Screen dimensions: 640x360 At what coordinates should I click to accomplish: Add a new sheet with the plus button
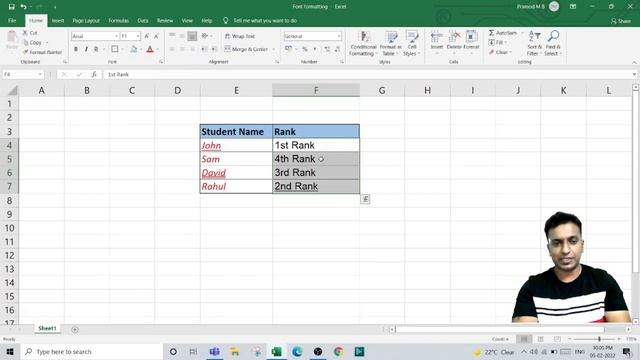point(75,329)
